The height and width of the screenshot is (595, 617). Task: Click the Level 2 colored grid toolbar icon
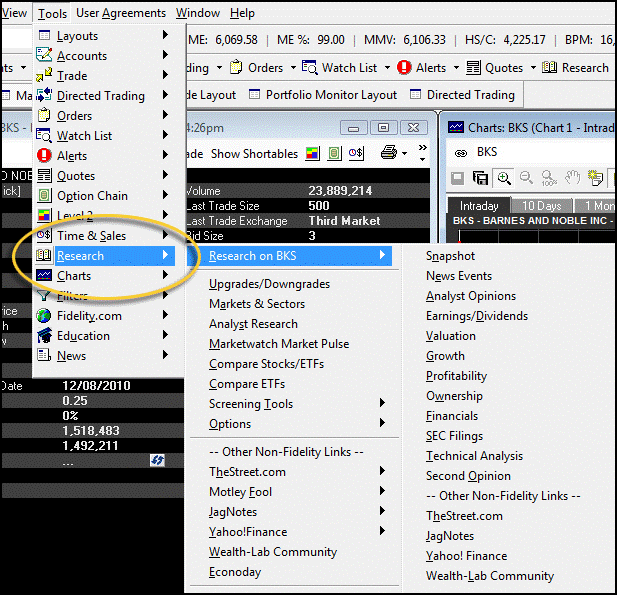click(x=312, y=153)
